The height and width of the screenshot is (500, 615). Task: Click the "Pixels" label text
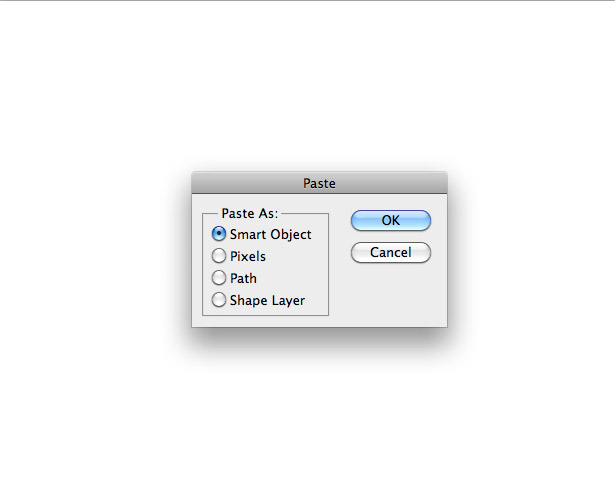click(x=247, y=256)
